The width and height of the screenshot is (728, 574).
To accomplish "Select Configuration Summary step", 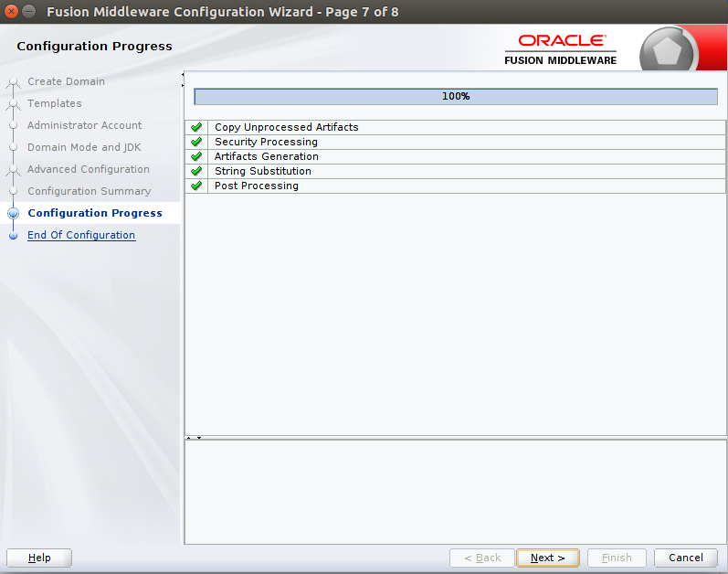I will (x=90, y=191).
